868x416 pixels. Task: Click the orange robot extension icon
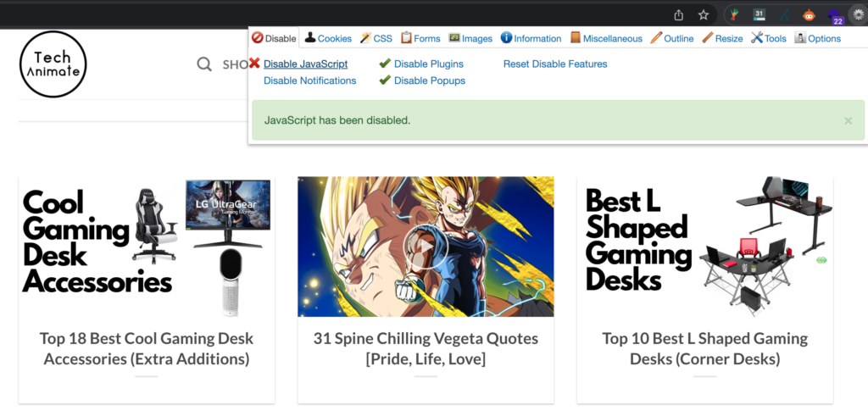pyautogui.click(x=809, y=14)
